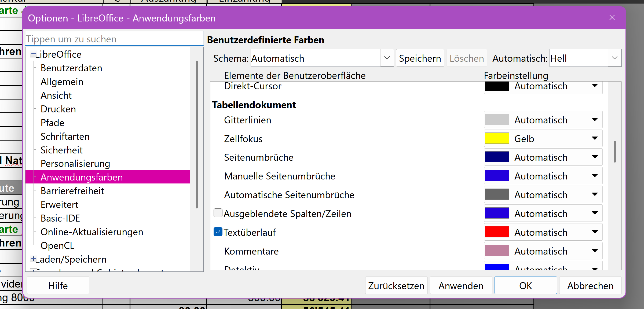The image size is (644, 309).
Task: Close the Optionen dialog with the X
Action: (x=612, y=18)
